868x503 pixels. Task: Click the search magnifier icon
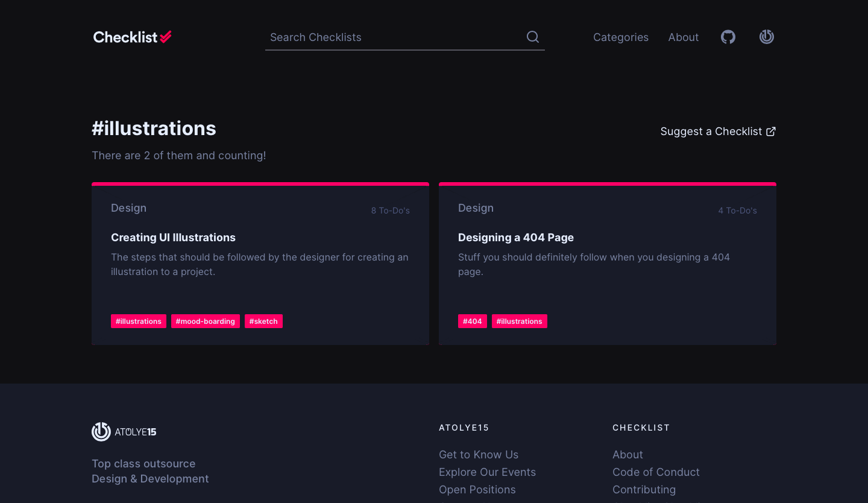(x=533, y=37)
